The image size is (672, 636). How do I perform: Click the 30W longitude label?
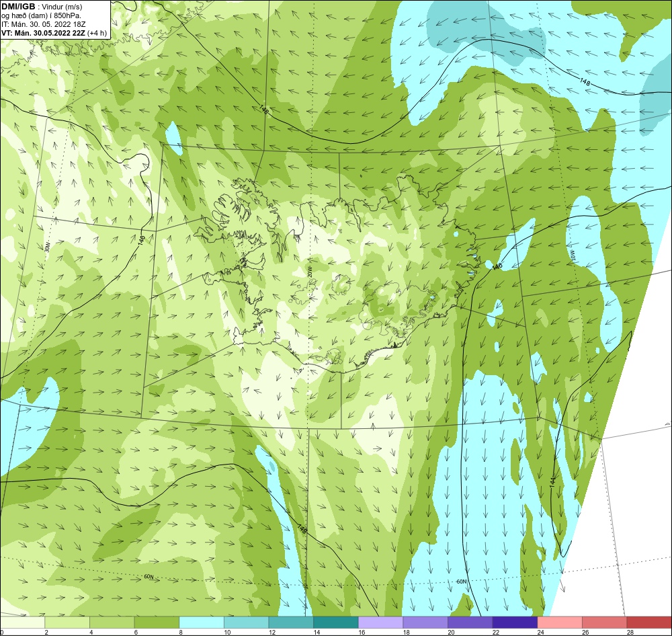click(x=47, y=247)
